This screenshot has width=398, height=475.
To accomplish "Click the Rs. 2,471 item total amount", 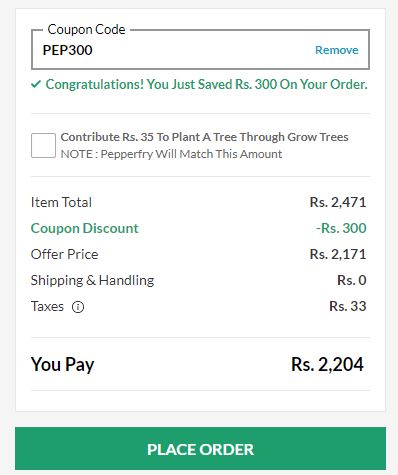I will click(338, 202).
